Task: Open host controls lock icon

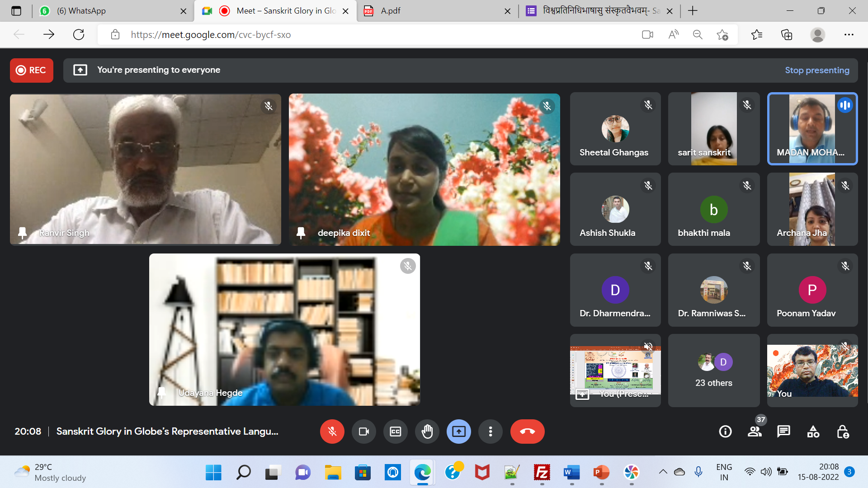Action: pos(843,432)
